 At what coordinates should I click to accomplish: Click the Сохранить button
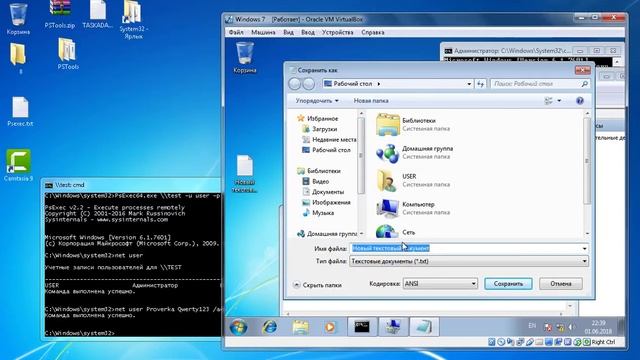508,284
